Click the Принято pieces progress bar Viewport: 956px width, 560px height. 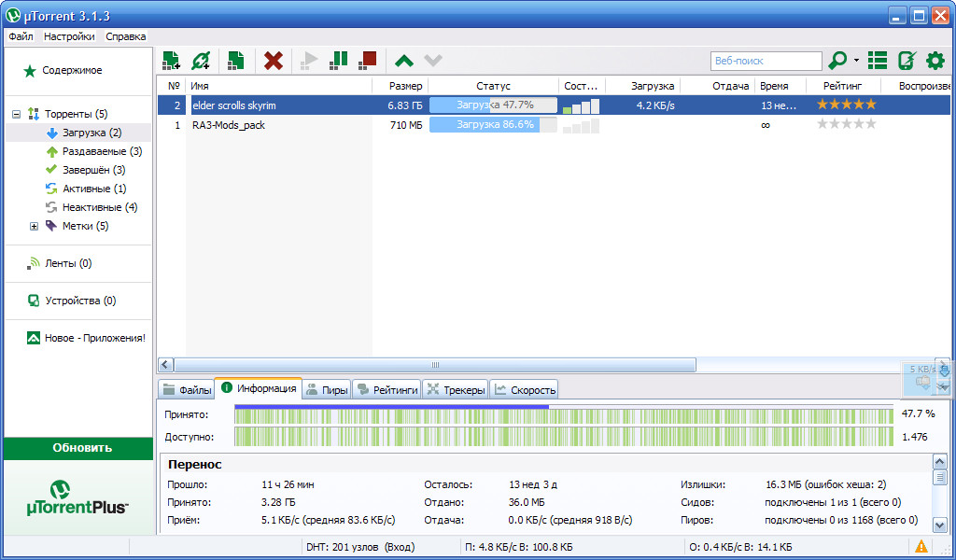click(564, 415)
